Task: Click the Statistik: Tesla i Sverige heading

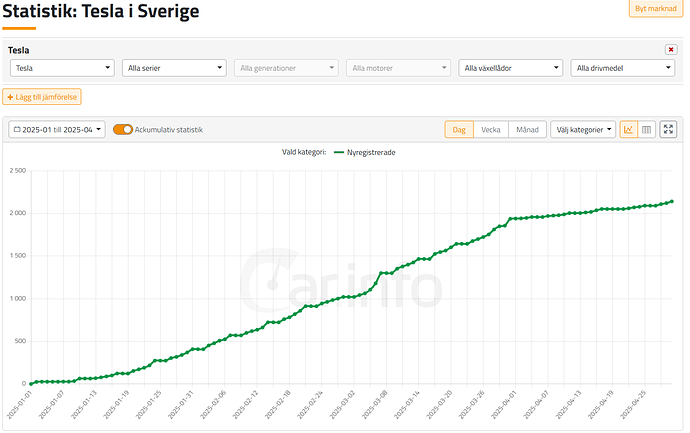Action: pyautogui.click(x=101, y=11)
